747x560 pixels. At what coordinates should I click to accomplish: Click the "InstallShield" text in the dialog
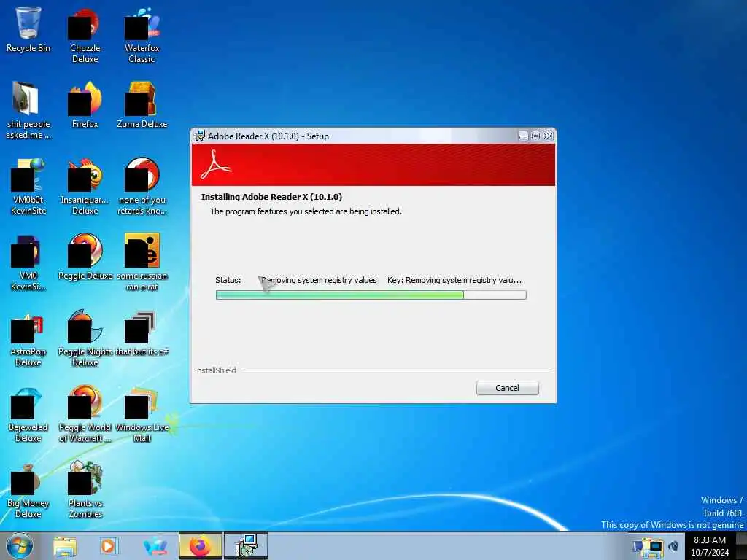pyautogui.click(x=215, y=370)
